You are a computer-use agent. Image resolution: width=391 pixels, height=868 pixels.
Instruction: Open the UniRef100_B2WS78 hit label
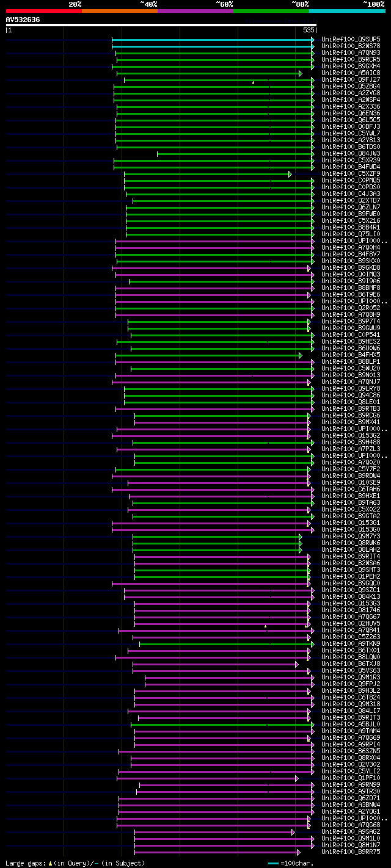(351, 46)
